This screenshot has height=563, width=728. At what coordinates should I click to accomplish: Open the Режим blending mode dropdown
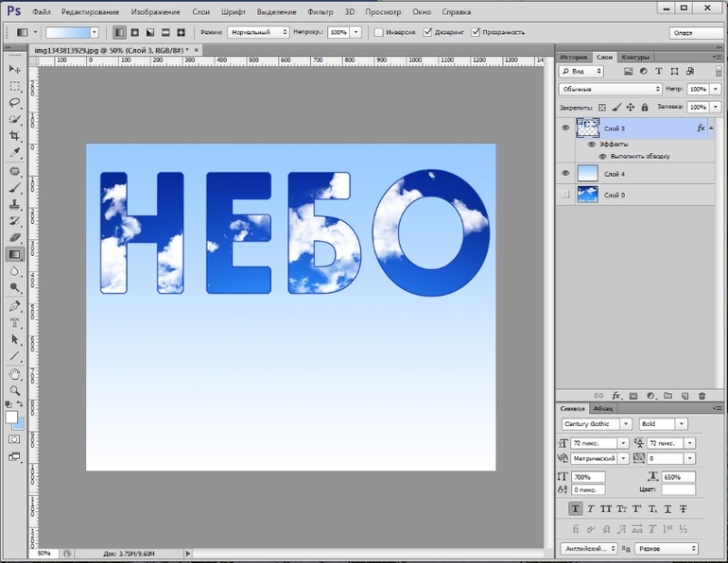[x=258, y=32]
